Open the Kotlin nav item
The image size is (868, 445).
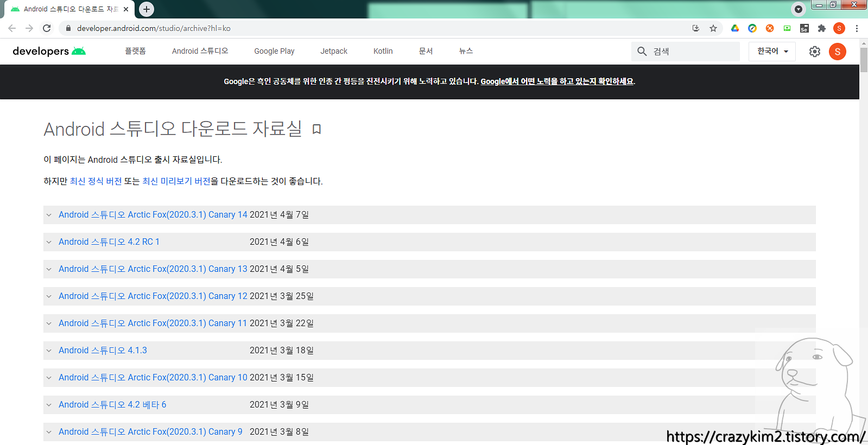pyautogui.click(x=383, y=51)
